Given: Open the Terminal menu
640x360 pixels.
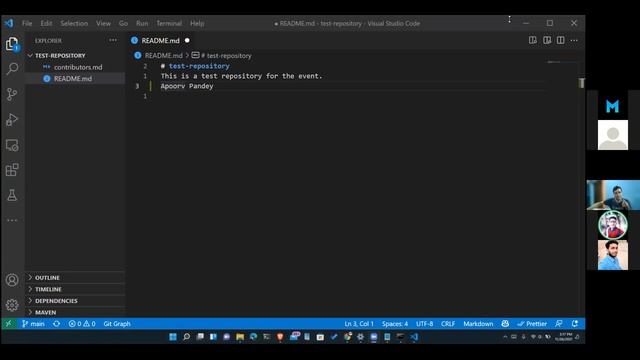Looking at the screenshot, I should (169, 23).
